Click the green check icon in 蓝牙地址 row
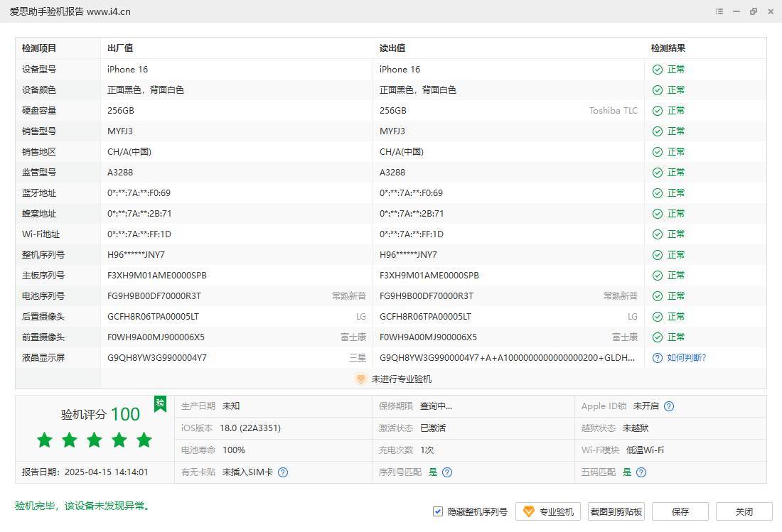The image size is (782, 532). [658, 192]
